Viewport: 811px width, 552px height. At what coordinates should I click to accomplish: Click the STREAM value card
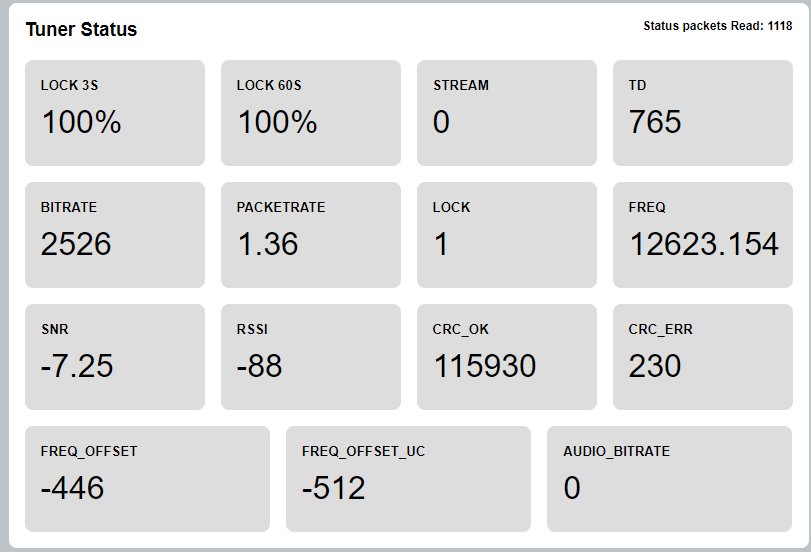507,112
